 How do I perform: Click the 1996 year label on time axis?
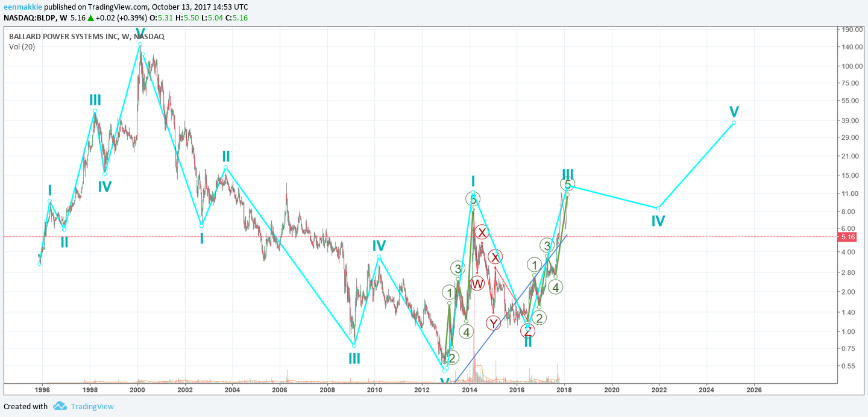42,390
